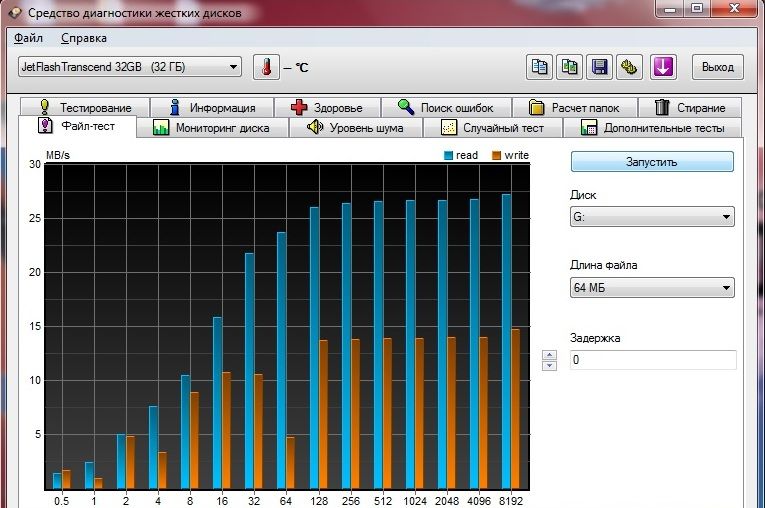Viewport: 765px width, 508px height.
Task: Open the Информация tab
Action: 211,107
